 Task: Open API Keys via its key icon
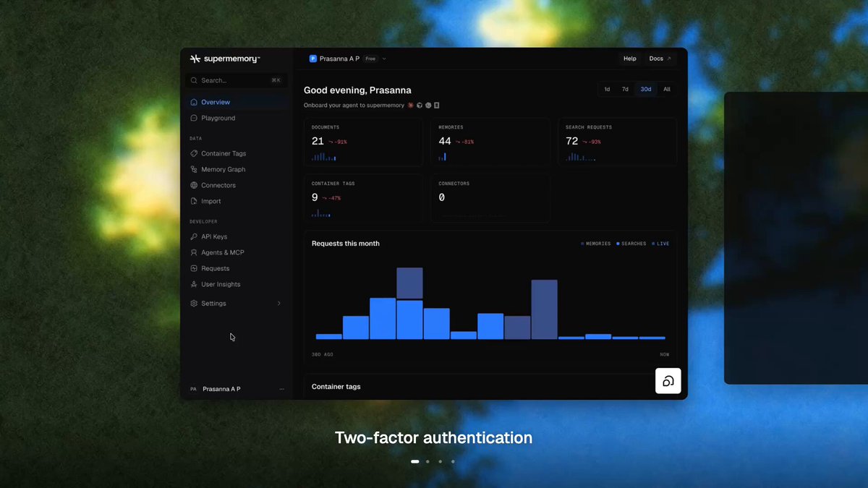194,236
